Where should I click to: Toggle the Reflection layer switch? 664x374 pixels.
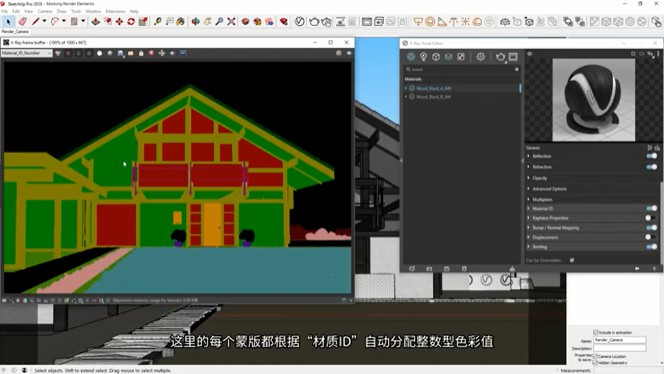pos(652,156)
